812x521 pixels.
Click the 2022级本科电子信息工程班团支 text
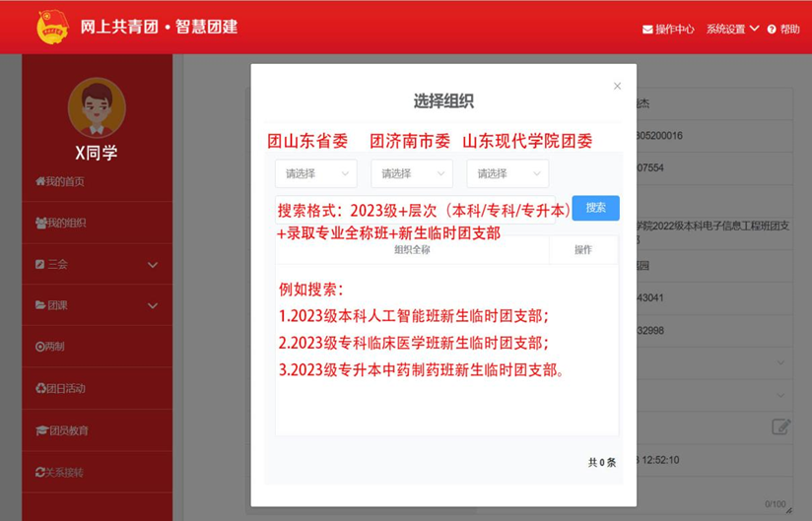click(720, 227)
